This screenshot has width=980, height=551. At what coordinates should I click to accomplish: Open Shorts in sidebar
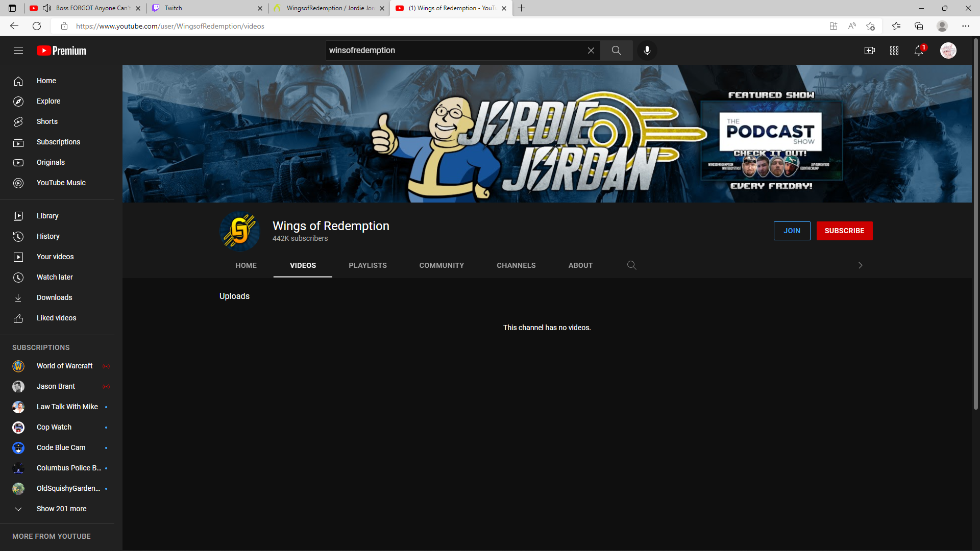point(57,121)
